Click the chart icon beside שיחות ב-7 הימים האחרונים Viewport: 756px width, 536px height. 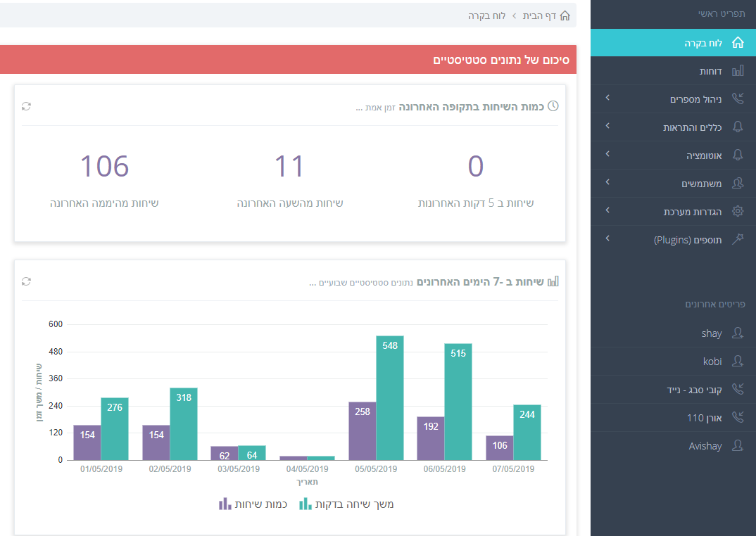tap(553, 281)
